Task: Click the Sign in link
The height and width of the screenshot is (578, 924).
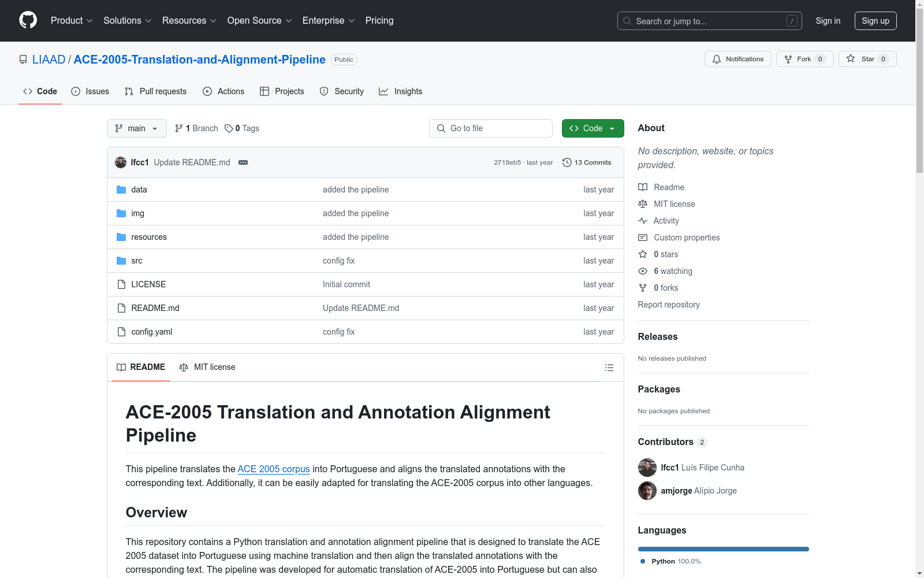Action: click(828, 21)
